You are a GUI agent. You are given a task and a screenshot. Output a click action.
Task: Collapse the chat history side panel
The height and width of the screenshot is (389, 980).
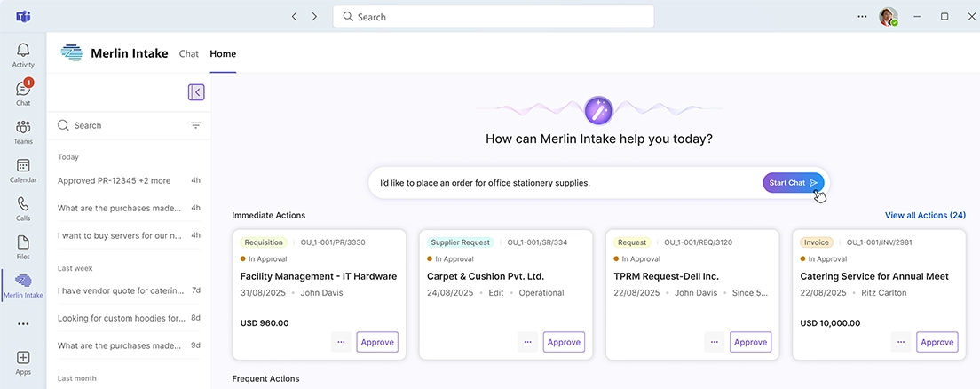tap(196, 92)
